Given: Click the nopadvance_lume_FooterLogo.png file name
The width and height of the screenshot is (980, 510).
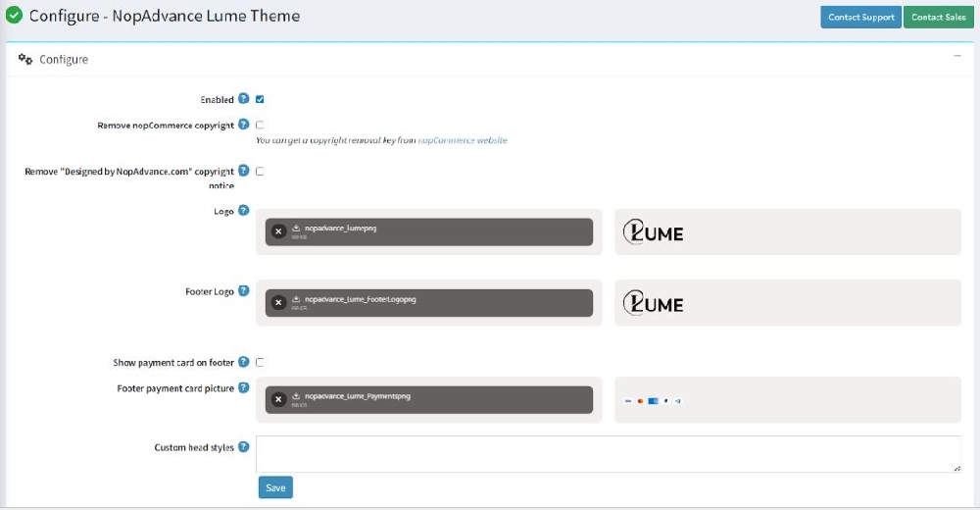Looking at the screenshot, I should coord(360,299).
